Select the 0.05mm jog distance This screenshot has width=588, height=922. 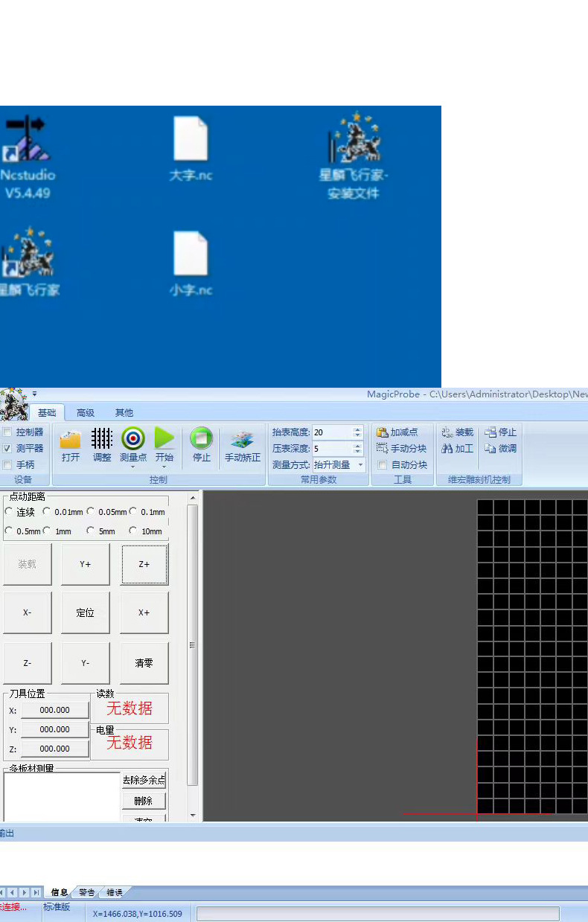(x=91, y=512)
